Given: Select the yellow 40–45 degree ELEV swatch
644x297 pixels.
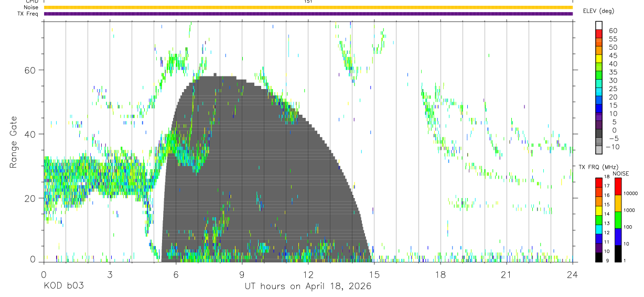Looking at the screenshot, I should coord(599,59).
